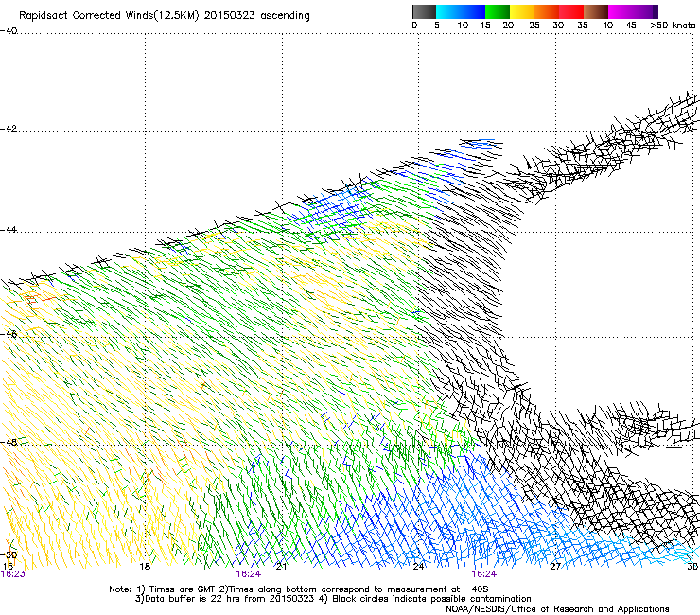Pick the brown 35-40 knots legend swatch
700x615 pixels.
596,11
